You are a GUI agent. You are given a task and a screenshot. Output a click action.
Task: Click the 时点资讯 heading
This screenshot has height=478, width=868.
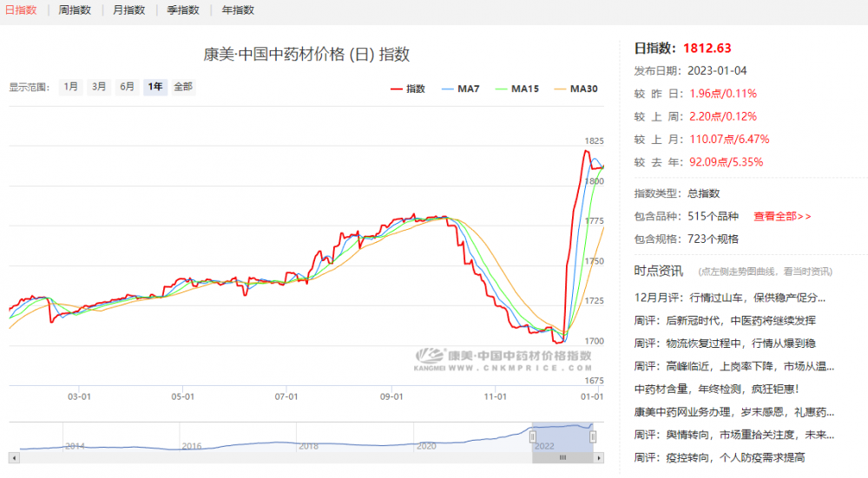click(x=658, y=271)
